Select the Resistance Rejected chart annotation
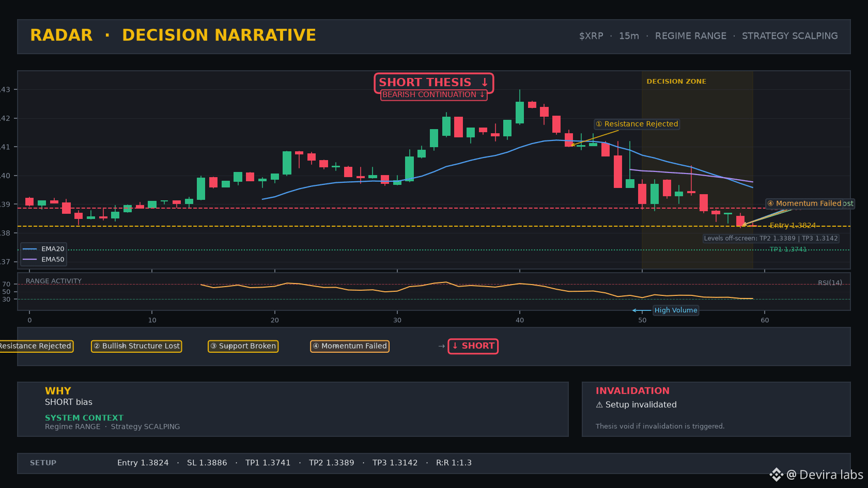Screen dimensions: 868x488 click(x=637, y=124)
